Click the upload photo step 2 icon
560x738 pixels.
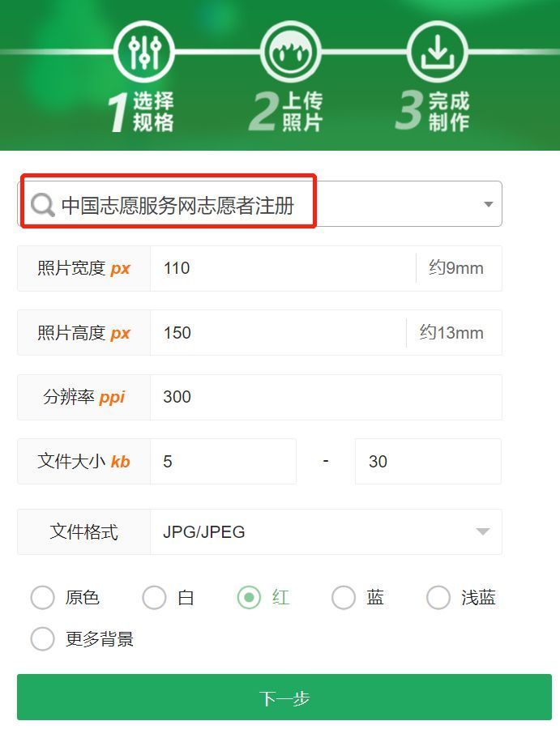tap(291, 51)
